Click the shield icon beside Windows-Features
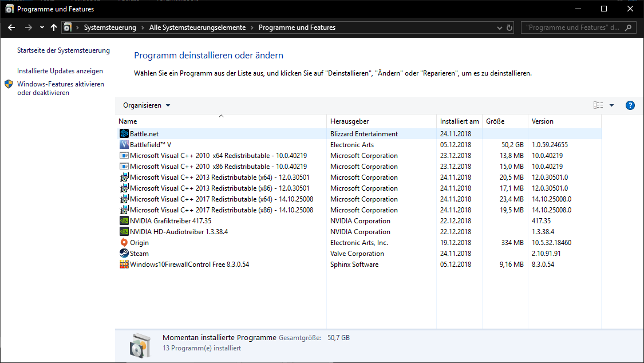Screen dimensions: 644x363 click(x=9, y=84)
